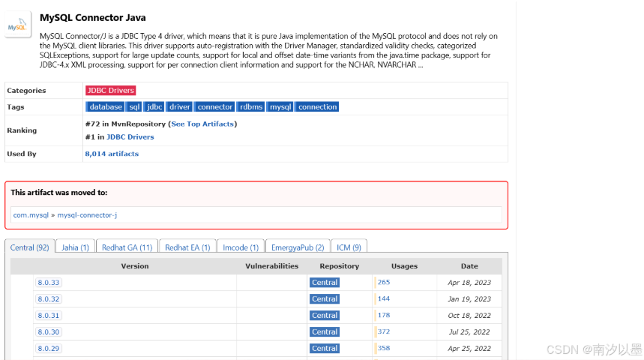The image size is (644, 360).
Task: Click Central repository badge for 8.0.32
Action: click(325, 299)
